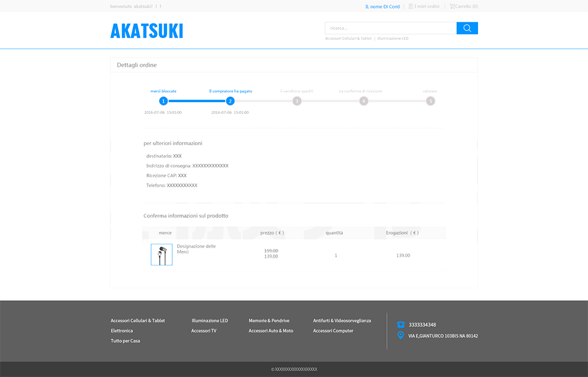The width and height of the screenshot is (588, 377).
Task: Select step 4 conferma di ricezione marker
Action: (363, 101)
